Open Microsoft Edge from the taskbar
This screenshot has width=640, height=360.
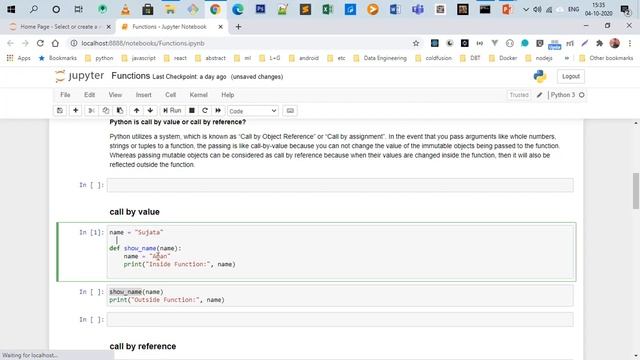tap(238, 9)
